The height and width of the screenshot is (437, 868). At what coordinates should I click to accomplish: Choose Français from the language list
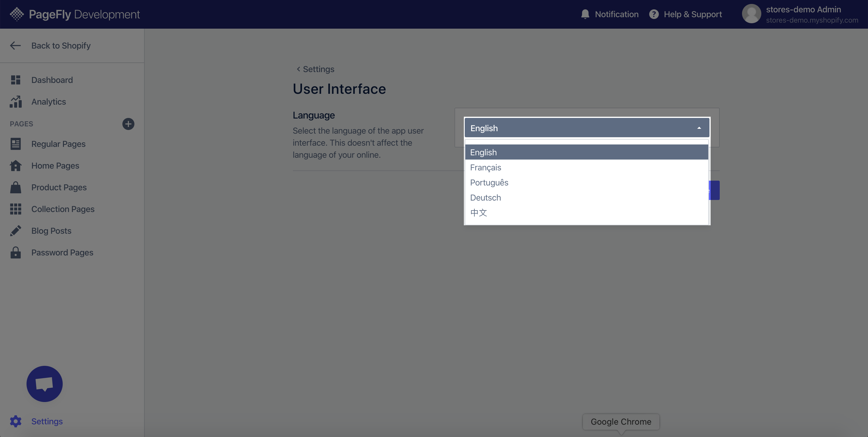(586, 167)
